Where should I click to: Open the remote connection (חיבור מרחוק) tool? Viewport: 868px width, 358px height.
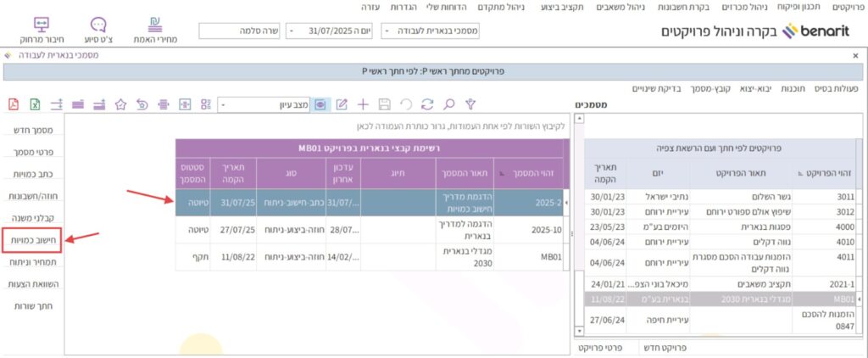[x=39, y=30]
